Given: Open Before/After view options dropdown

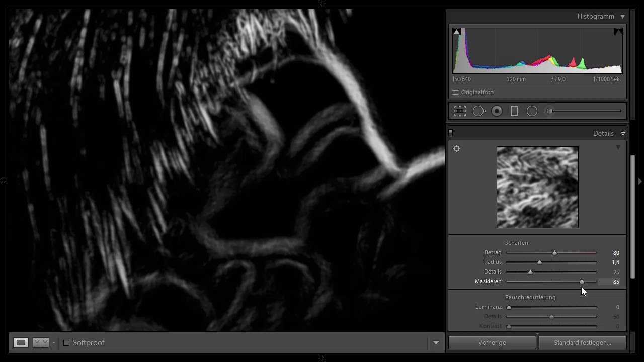Looking at the screenshot, I should [x=54, y=343].
